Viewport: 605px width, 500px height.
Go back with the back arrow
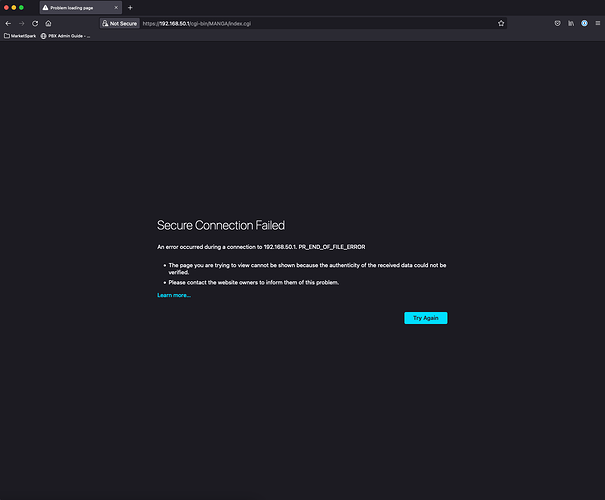[8, 24]
